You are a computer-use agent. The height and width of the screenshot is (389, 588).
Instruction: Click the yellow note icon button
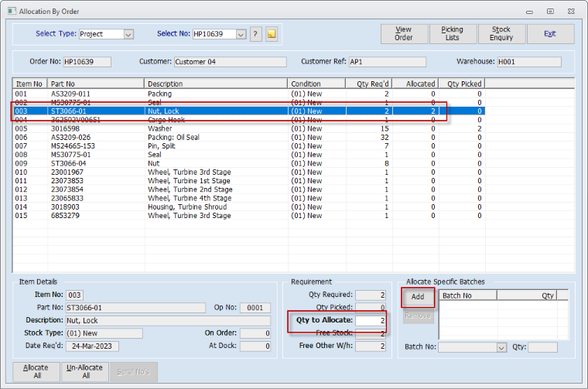[272, 34]
